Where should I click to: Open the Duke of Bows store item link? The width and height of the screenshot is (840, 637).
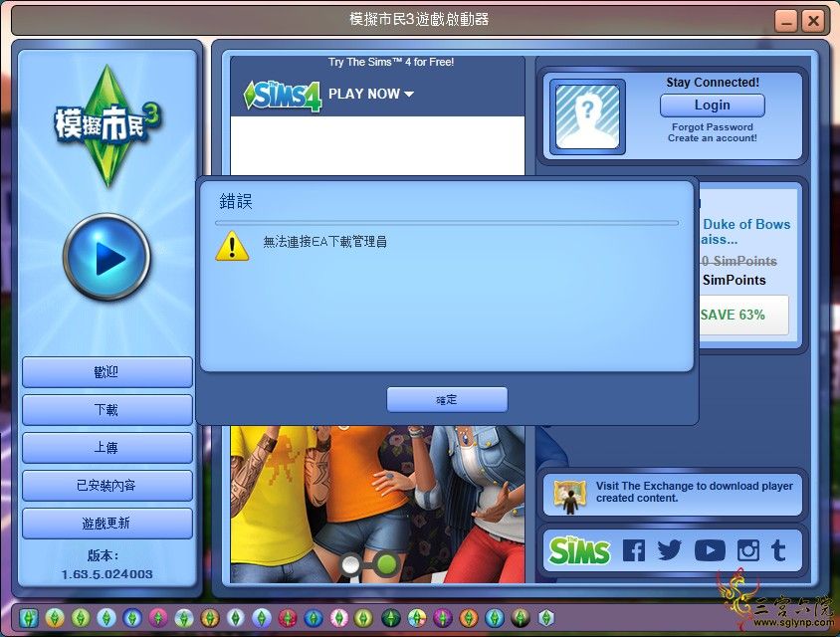pos(746,232)
